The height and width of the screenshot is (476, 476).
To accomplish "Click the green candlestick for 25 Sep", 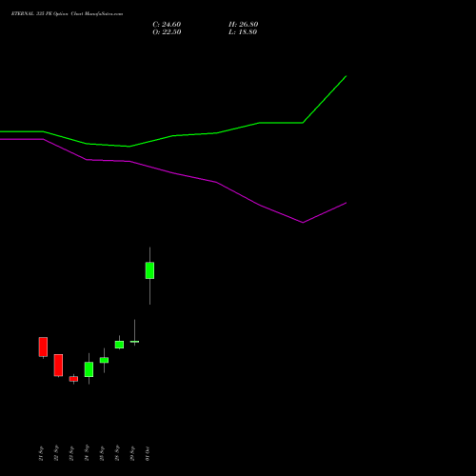I will (x=104, y=360).
